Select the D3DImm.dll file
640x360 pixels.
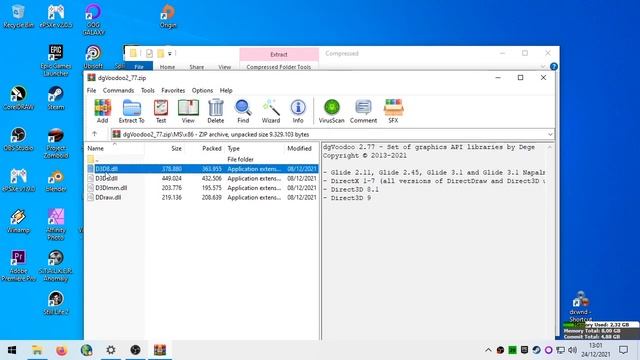tap(202, 188)
